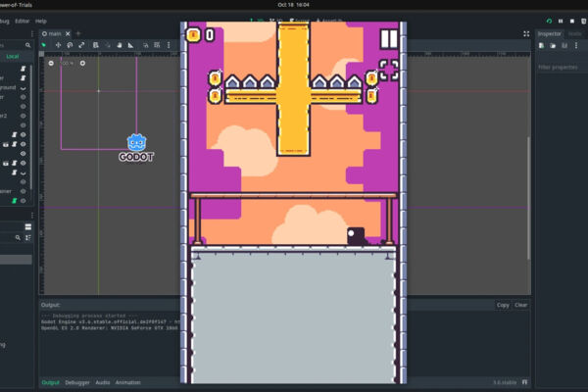Screen dimensions: 588x392
Task: Open the FileSystem sort options
Action: [x=28, y=238]
